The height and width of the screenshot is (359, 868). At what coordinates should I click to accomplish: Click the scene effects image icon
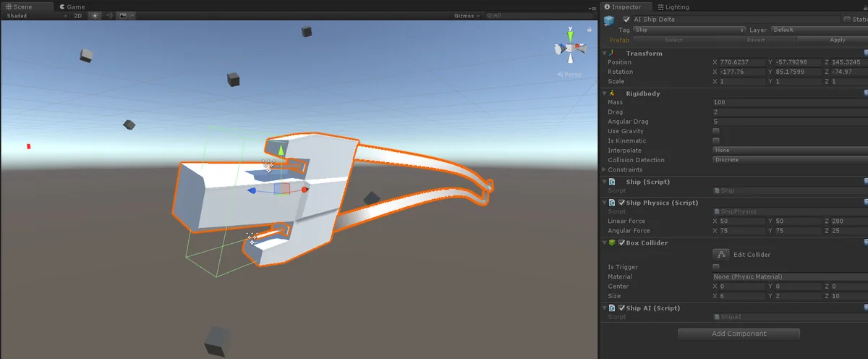point(123,15)
